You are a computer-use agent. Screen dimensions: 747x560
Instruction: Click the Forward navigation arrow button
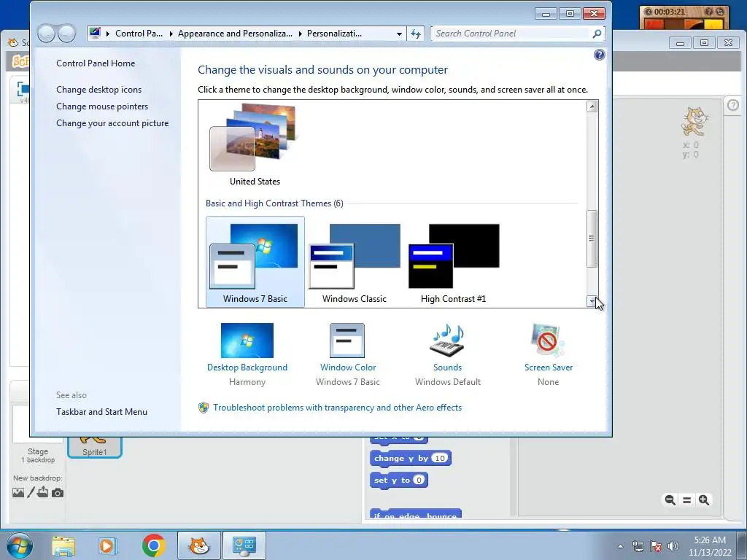(66, 34)
